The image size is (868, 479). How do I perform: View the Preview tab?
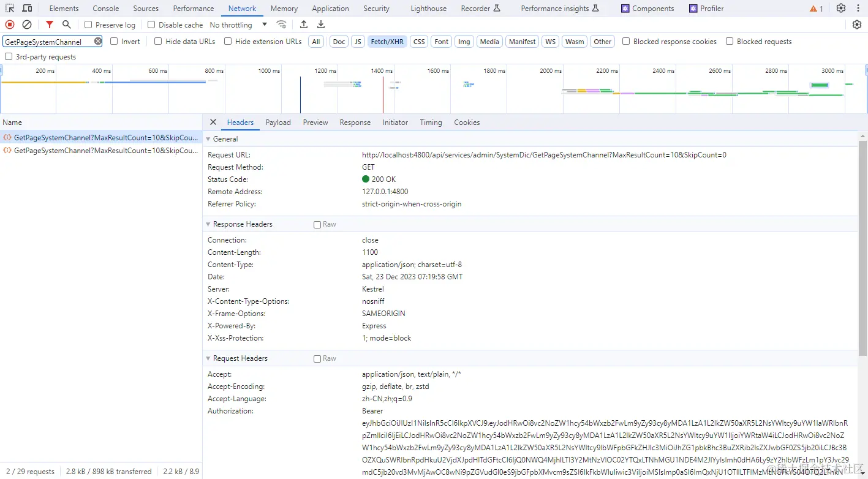pos(315,123)
